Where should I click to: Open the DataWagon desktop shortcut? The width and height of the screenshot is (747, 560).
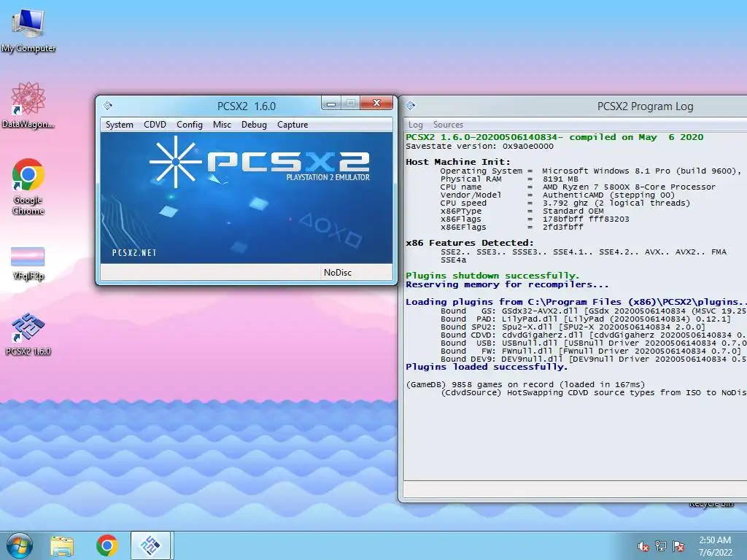pos(28,105)
